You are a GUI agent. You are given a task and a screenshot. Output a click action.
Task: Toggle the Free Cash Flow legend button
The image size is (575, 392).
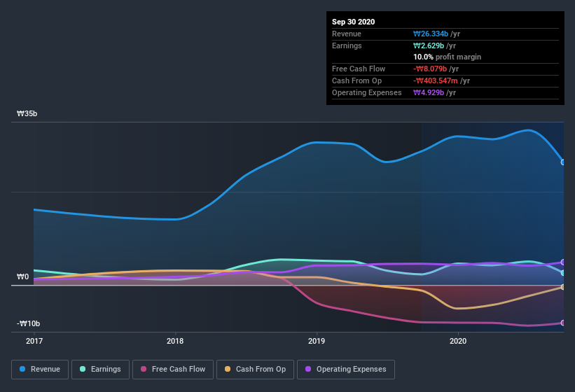[173, 370]
